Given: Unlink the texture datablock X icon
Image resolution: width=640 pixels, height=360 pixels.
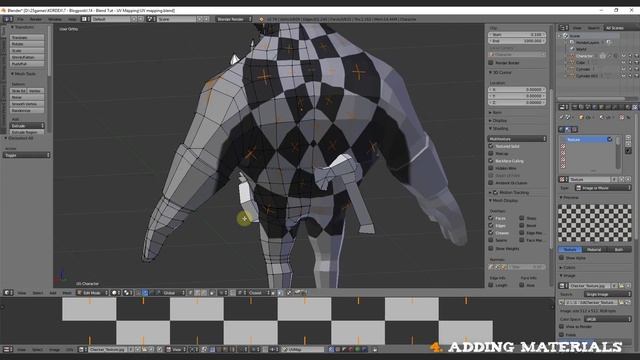Looking at the screenshot, I should [628, 179].
